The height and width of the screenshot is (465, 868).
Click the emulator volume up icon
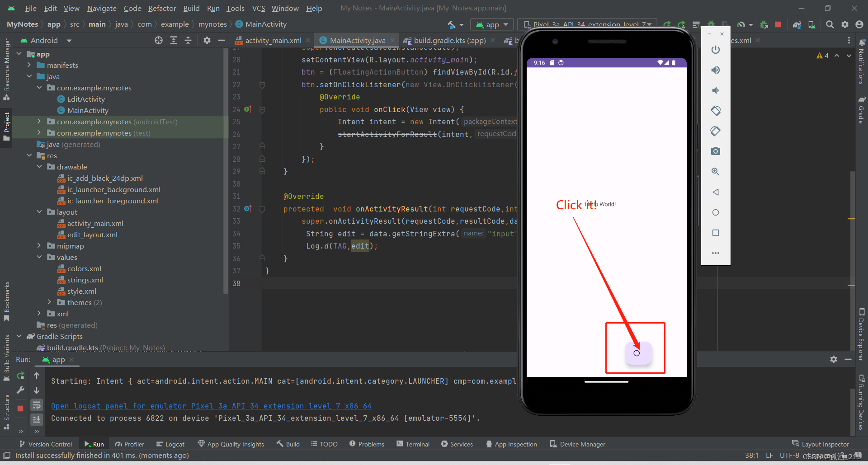click(716, 70)
